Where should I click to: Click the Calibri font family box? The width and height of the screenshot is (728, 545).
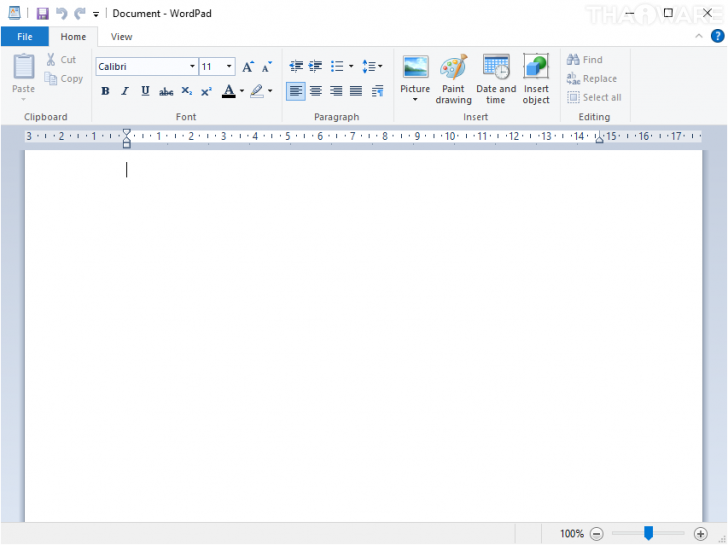click(142, 66)
